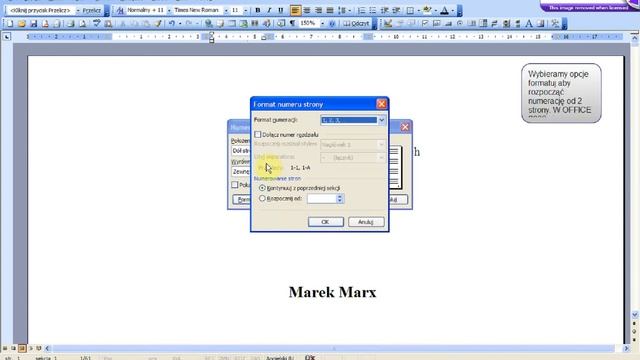Select the Align Left icon
This screenshot has height=360, width=640.
pos(295,10)
